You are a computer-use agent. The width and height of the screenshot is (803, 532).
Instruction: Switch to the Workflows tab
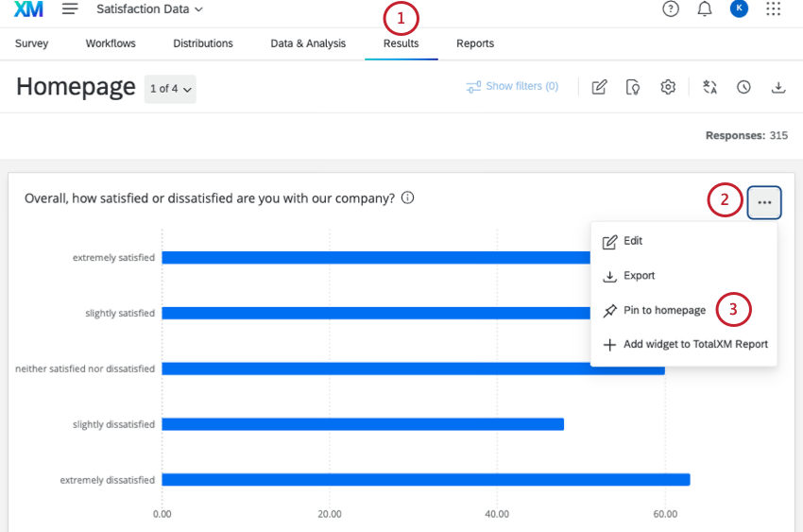[111, 43]
